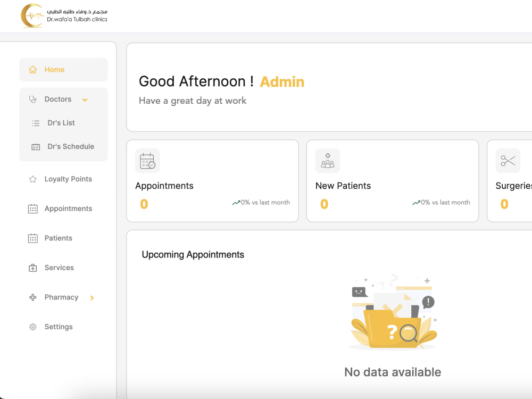Click the Upcoming Appointments heading
532x399 pixels.
click(x=193, y=255)
